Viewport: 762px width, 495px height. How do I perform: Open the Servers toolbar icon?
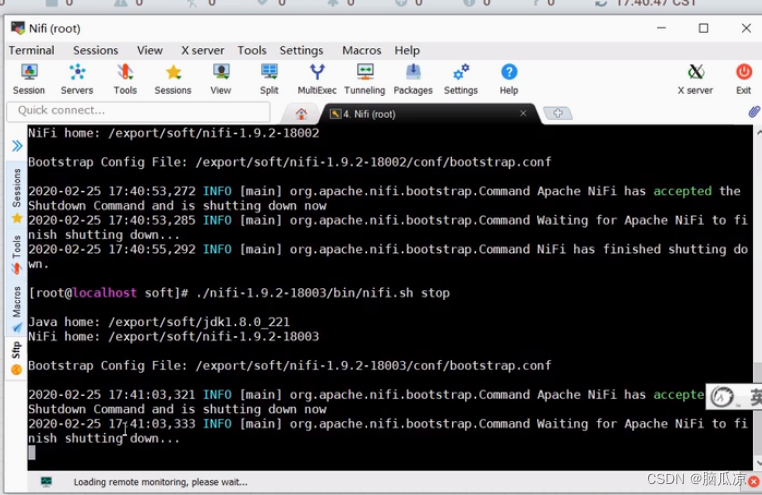click(77, 79)
